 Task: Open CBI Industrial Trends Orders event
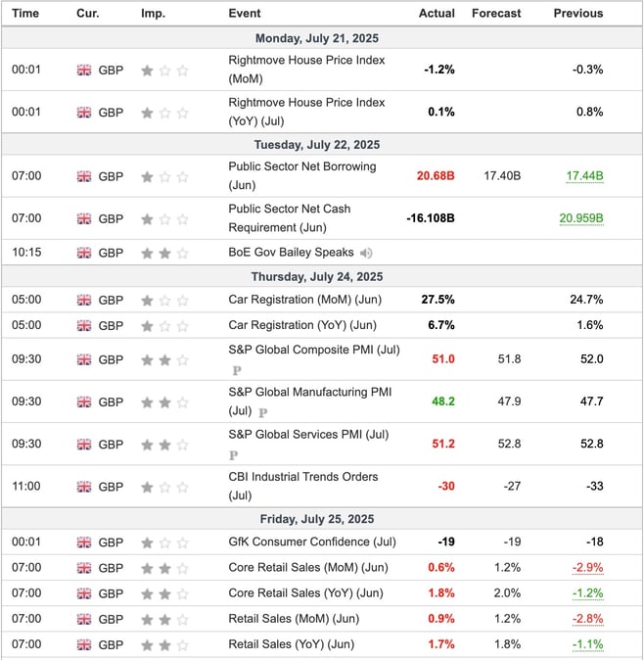coord(303,486)
